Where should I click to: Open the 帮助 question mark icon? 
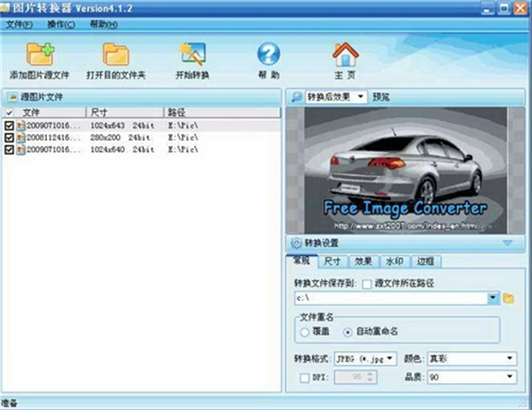point(268,57)
